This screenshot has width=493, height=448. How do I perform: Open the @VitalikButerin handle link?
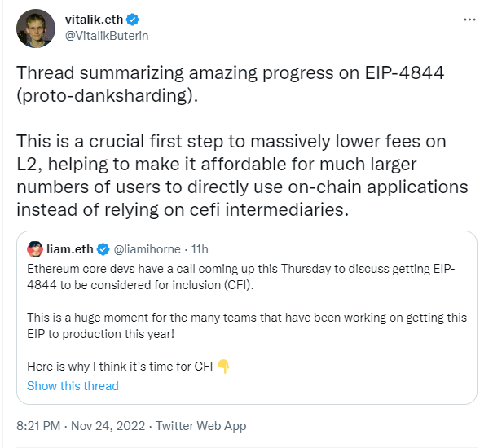click(107, 36)
